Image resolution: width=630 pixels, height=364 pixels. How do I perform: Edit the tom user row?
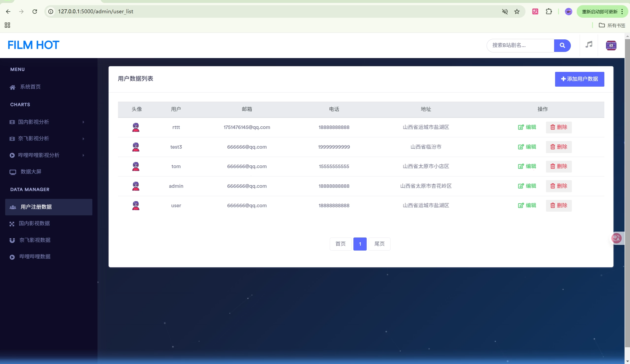click(x=527, y=167)
